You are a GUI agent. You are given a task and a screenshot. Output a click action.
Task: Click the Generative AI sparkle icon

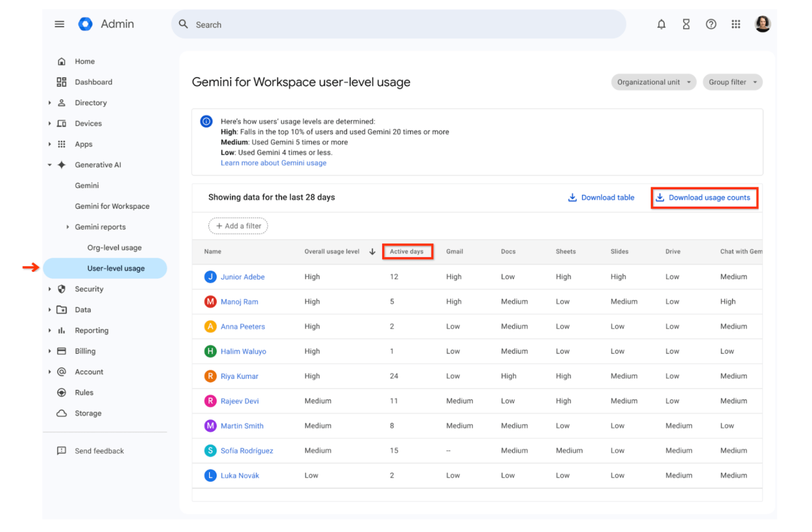62,165
